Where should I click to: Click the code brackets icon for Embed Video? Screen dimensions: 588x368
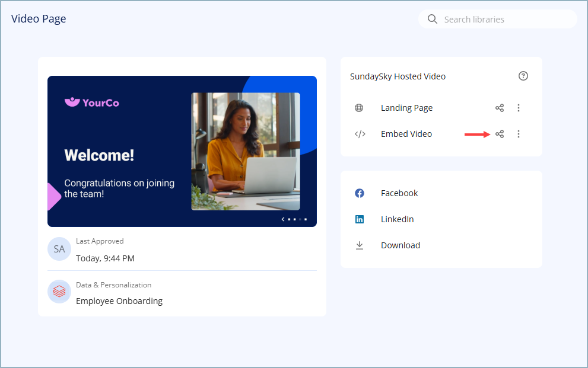[x=360, y=134]
